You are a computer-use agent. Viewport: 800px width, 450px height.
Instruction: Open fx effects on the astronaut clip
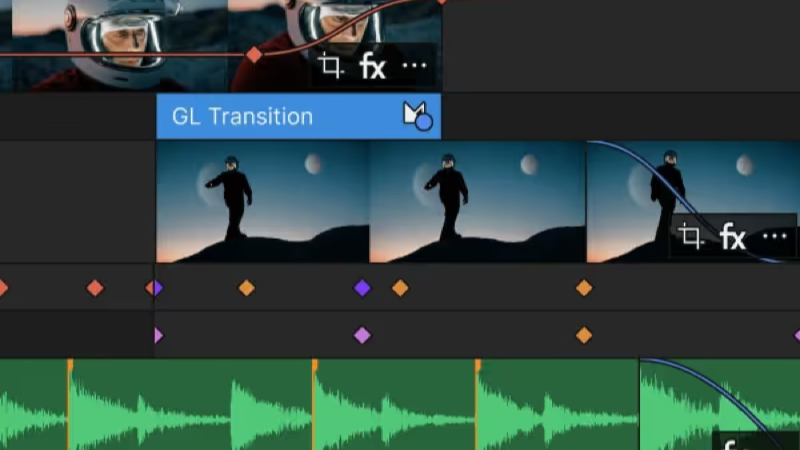(x=372, y=66)
